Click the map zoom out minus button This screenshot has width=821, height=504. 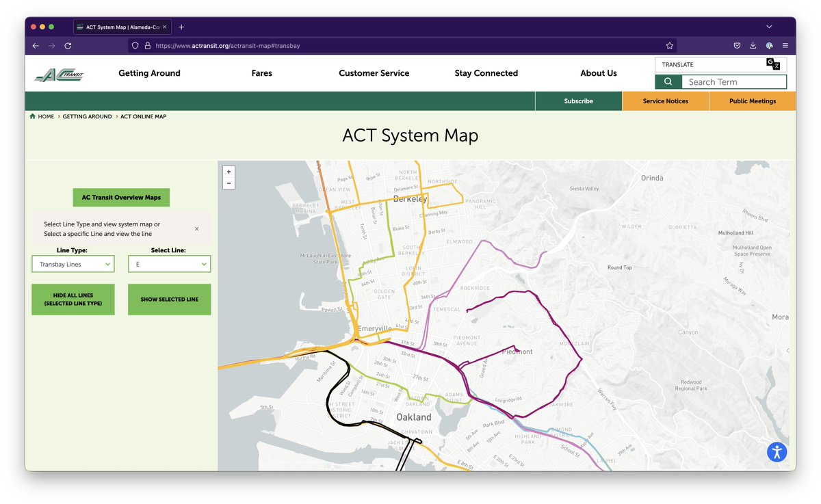pyautogui.click(x=229, y=183)
